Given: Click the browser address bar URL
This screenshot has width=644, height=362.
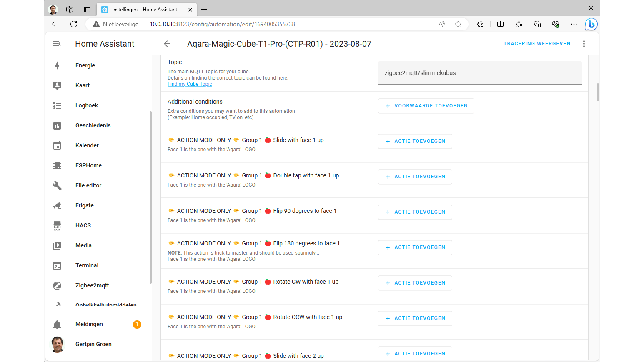Looking at the screenshot, I should click(x=222, y=24).
